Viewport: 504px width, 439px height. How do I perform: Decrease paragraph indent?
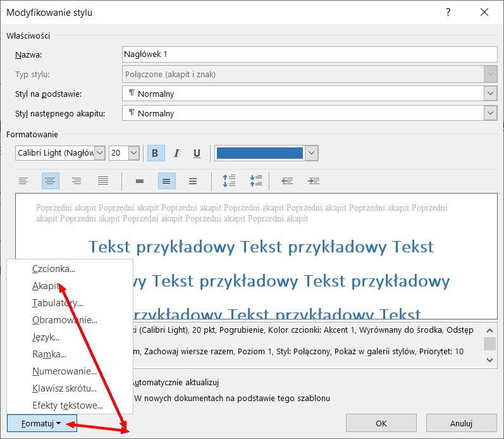(x=287, y=181)
